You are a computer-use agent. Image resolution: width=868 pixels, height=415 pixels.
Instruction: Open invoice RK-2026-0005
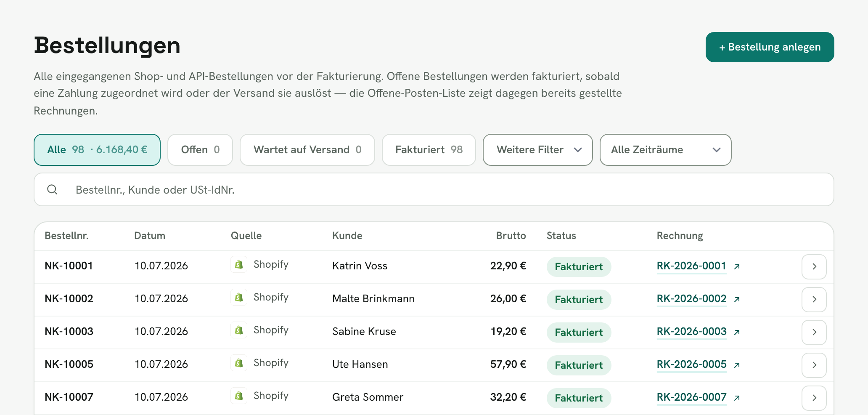tap(692, 364)
